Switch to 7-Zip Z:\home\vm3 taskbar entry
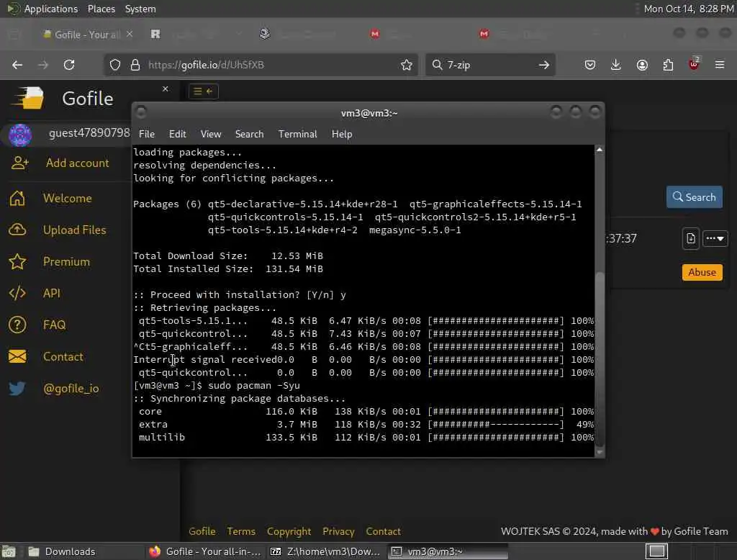The image size is (737, 560). point(325,551)
